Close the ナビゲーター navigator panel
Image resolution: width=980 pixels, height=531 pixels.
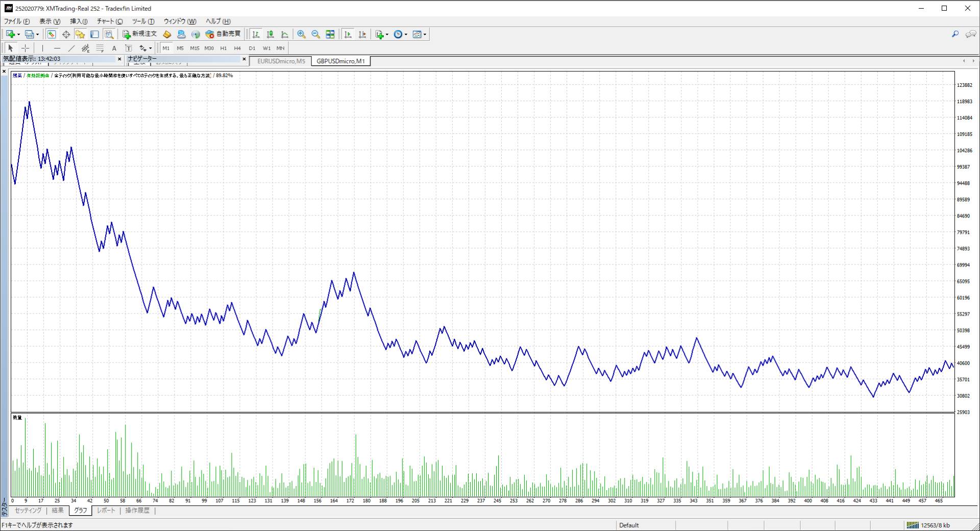244,59
